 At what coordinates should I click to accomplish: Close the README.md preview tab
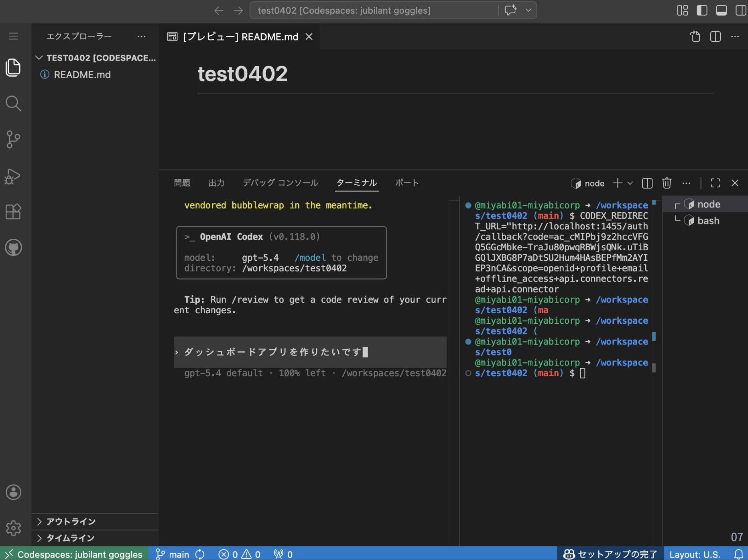point(309,37)
